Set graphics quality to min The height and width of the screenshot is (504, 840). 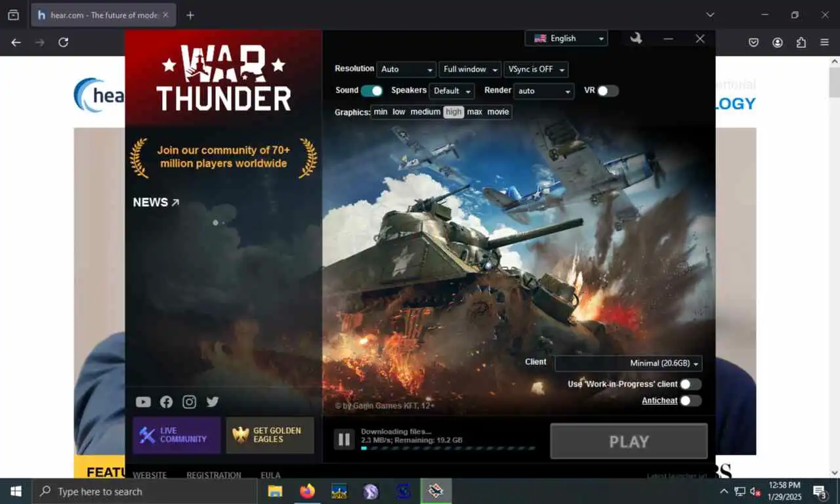pos(381,112)
